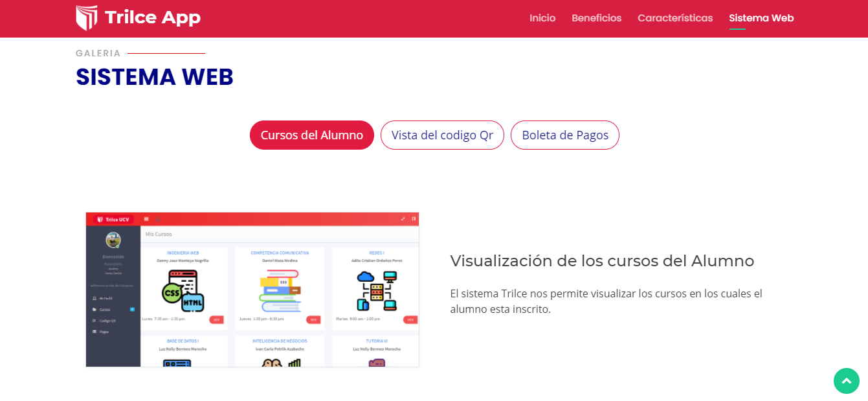Switch to the Boleta de Pagos tab
The height and width of the screenshot is (401, 868).
(x=564, y=135)
